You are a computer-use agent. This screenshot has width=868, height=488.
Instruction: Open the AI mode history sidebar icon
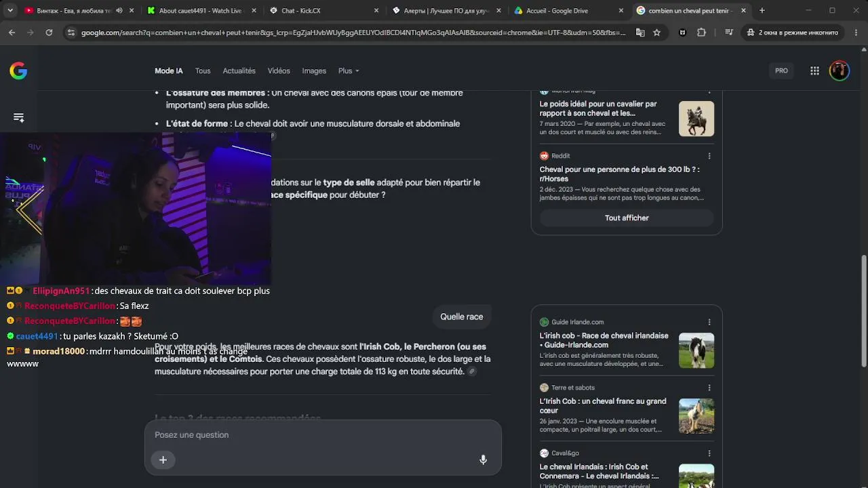pyautogui.click(x=19, y=117)
